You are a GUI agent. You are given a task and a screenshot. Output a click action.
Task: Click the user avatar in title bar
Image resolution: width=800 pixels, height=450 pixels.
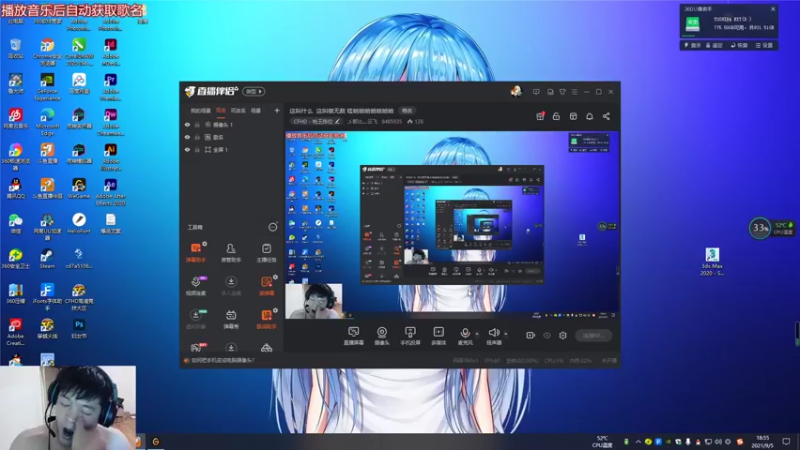516,91
